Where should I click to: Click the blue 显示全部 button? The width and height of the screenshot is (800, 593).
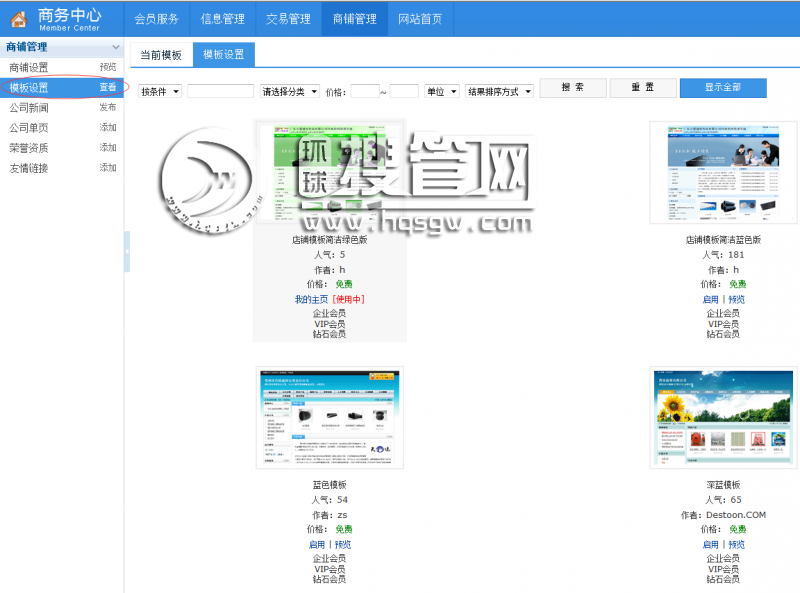pyautogui.click(x=723, y=88)
